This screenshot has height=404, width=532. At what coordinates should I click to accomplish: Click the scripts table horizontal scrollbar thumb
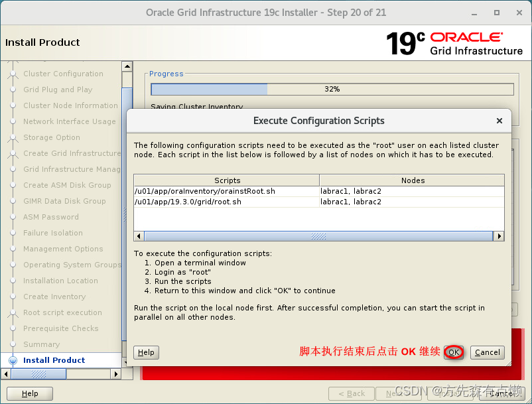(318, 236)
